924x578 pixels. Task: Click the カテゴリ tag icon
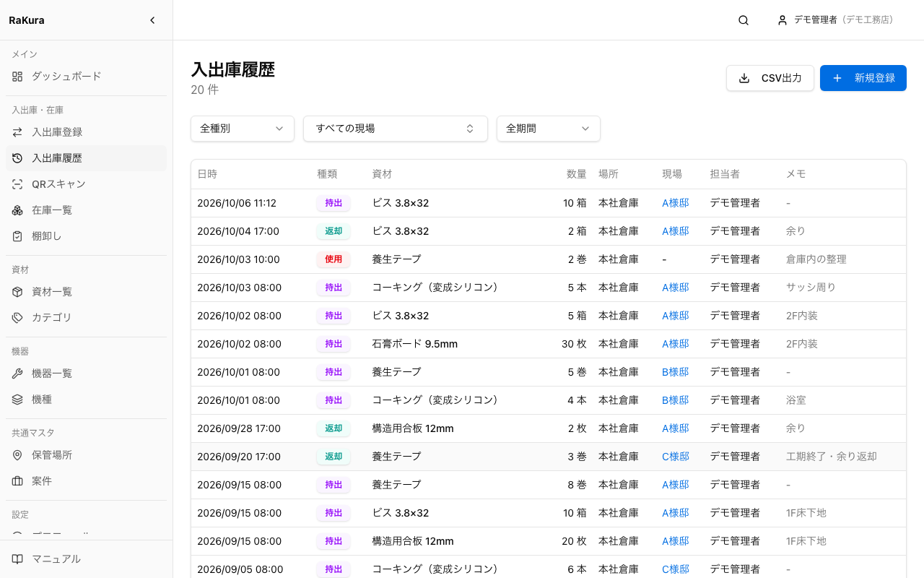[x=17, y=318]
